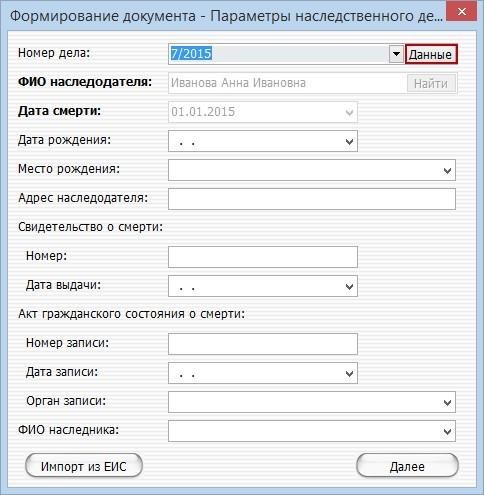This screenshot has height=495, width=484.
Task: Expand the Дата смерти date picker
Action: pos(349,112)
